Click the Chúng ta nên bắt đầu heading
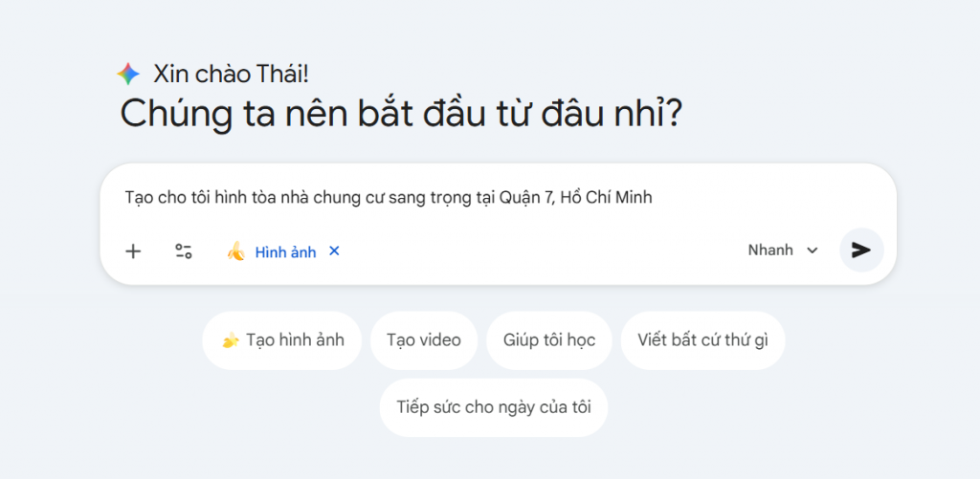 [x=400, y=115]
